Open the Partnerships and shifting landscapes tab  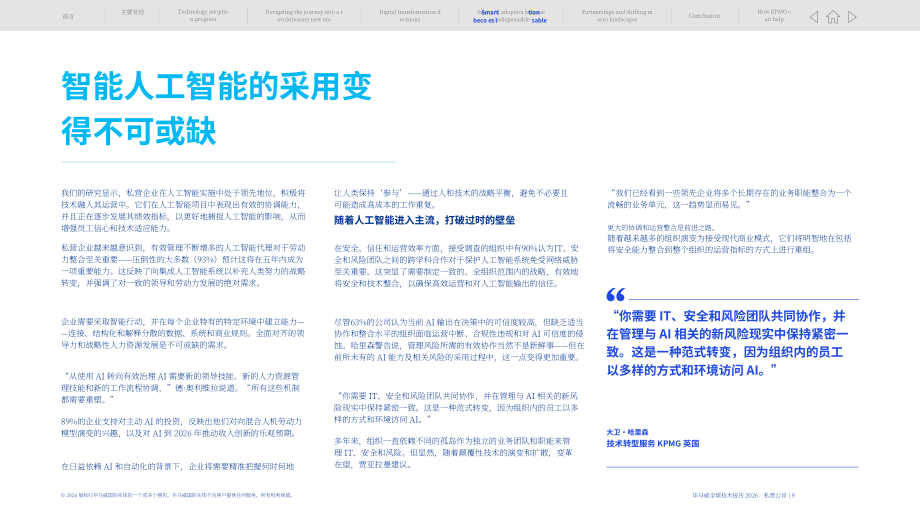pos(617,16)
